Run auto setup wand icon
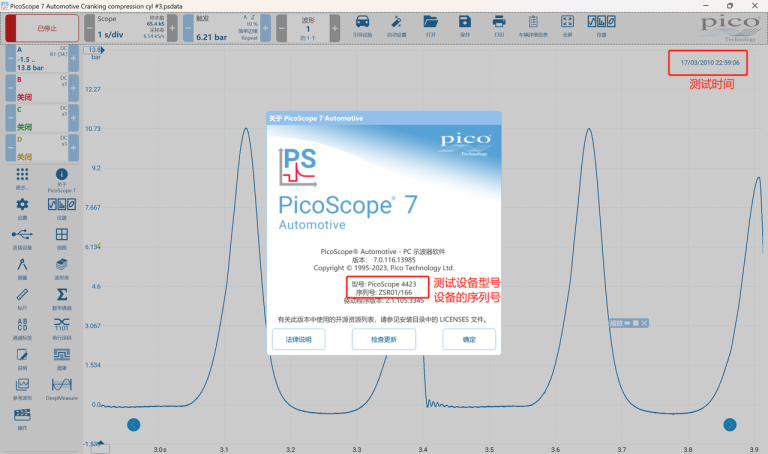Image resolution: width=768 pixels, height=454 pixels. point(396,26)
